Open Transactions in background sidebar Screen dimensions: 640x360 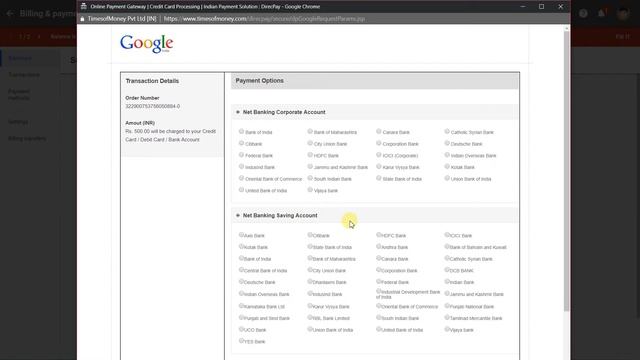pos(24,75)
